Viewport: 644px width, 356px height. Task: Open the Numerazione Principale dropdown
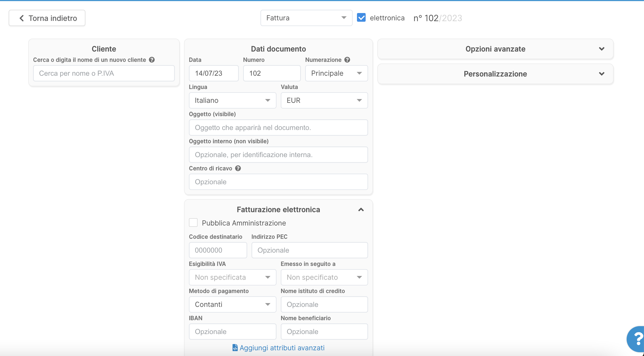[x=336, y=73]
